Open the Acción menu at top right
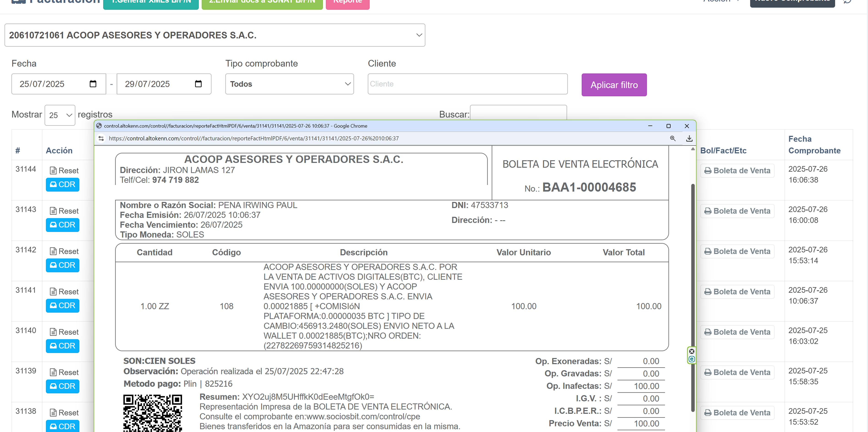 pos(721,1)
